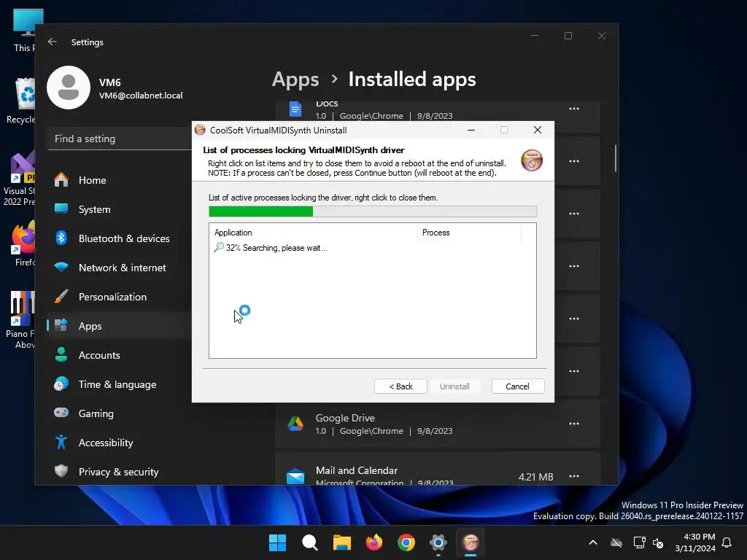Click the Accessibility figure icon
The height and width of the screenshot is (560, 747).
(61, 442)
